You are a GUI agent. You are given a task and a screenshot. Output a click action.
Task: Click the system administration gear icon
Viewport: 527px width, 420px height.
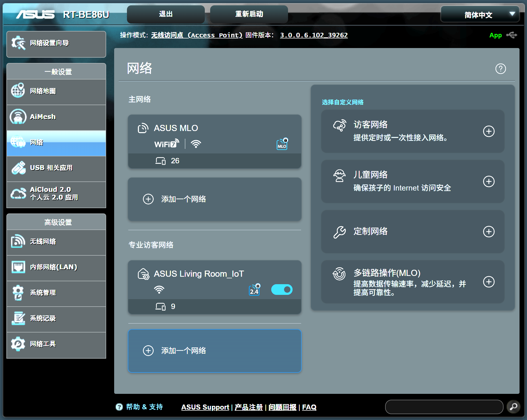tap(18, 292)
